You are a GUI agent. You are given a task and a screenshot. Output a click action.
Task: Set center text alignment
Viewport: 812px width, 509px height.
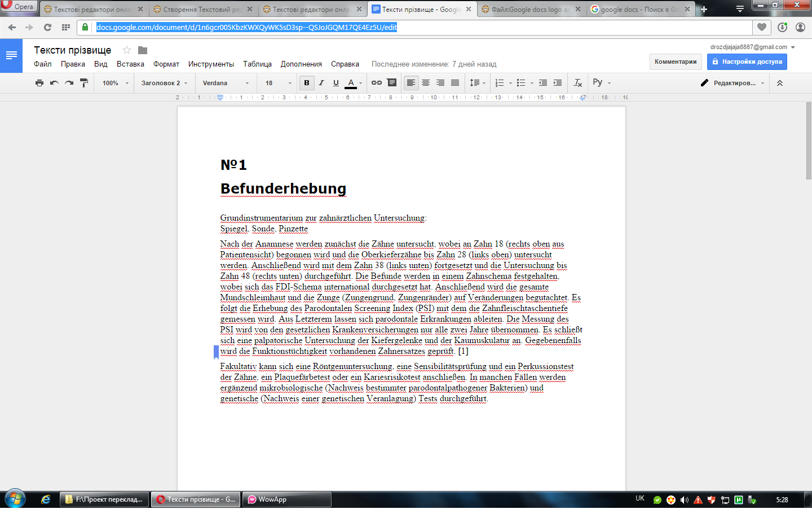click(x=426, y=83)
